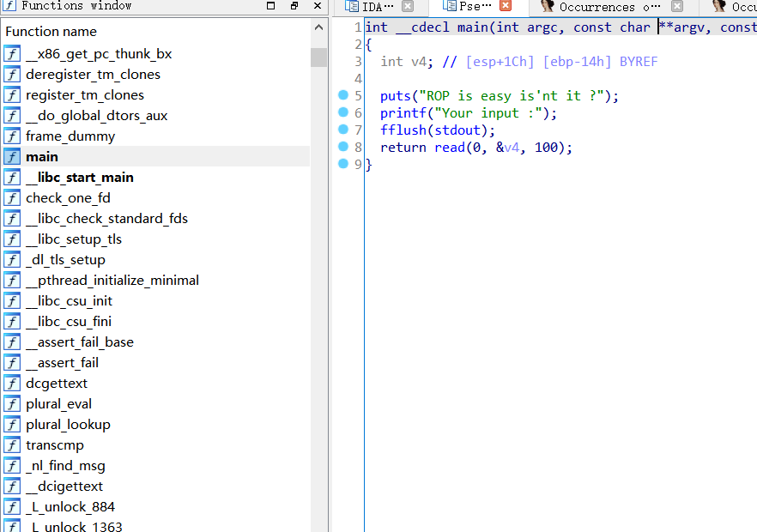Click the functions list scrollbar thumb
This screenshot has width=757, height=532.
click(318, 57)
